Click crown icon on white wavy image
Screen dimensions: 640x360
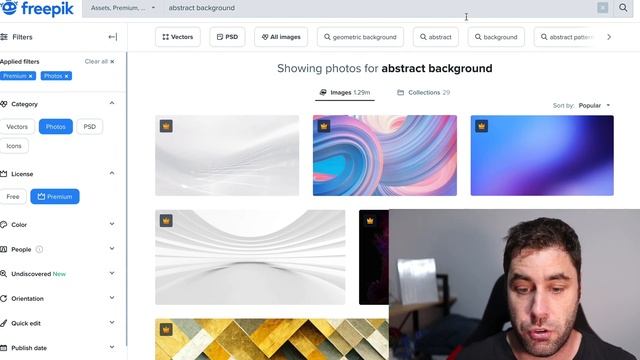[x=166, y=126]
